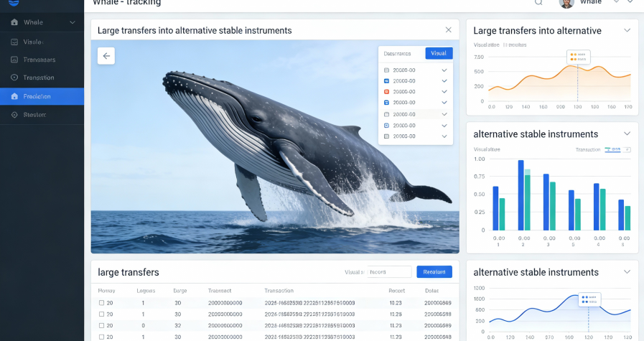Expand the first 20000-00 entry chevron
This screenshot has width=644, height=341.
[x=444, y=70]
